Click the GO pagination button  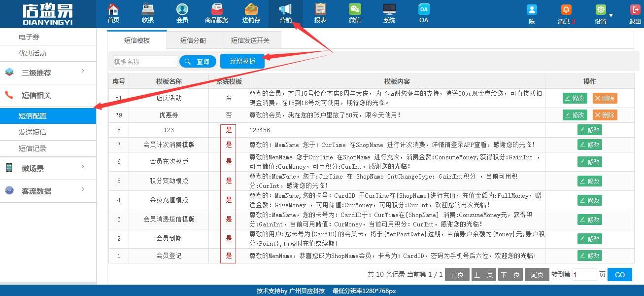coord(620,275)
